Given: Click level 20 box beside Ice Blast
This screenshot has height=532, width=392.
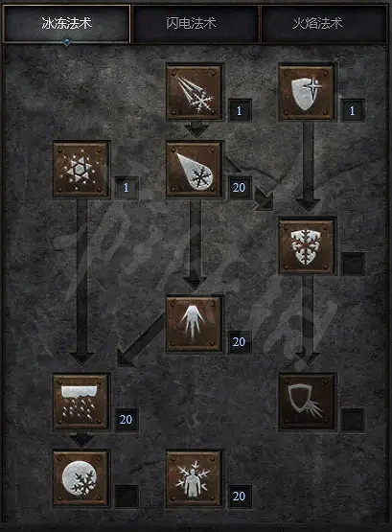Looking at the screenshot, I should pos(240,187).
